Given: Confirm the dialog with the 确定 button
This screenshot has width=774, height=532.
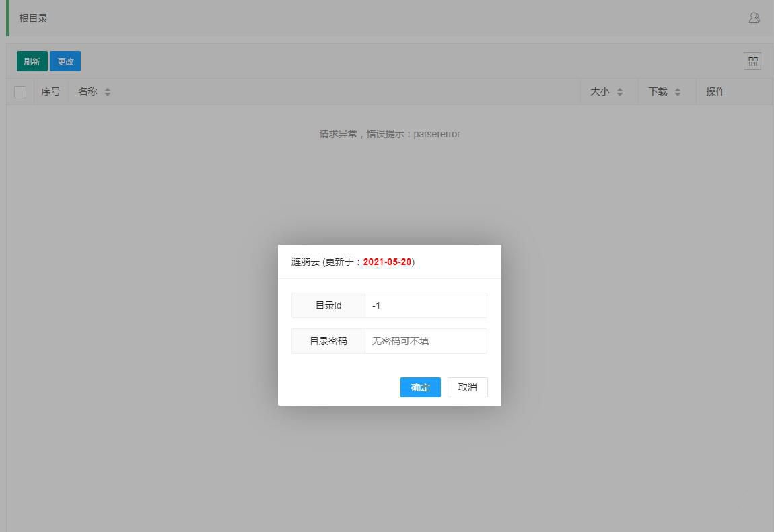Looking at the screenshot, I should point(420,387).
